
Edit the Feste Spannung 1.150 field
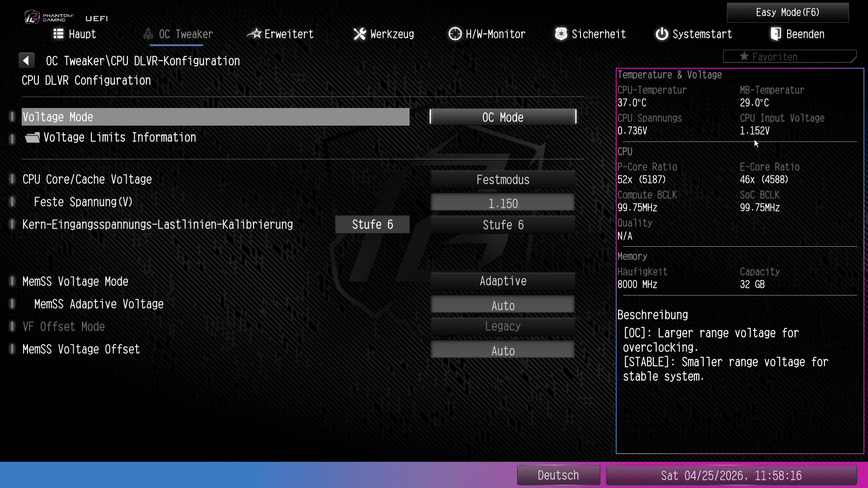click(503, 203)
